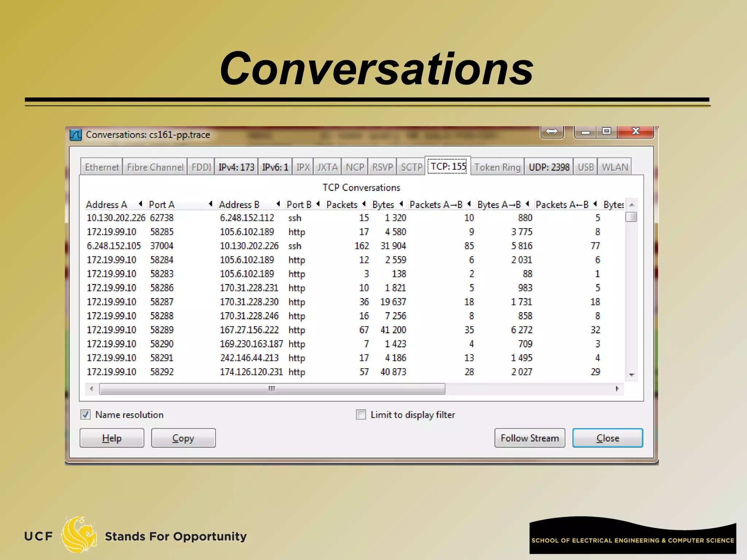747x560 pixels.
Task: Close the window with the X button
Action: point(635,131)
